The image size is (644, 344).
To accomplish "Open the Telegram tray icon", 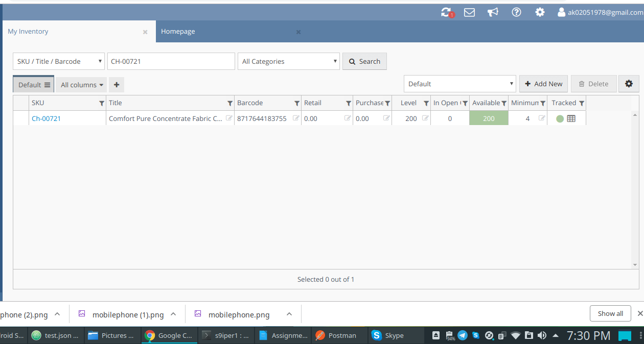I will tap(463, 335).
